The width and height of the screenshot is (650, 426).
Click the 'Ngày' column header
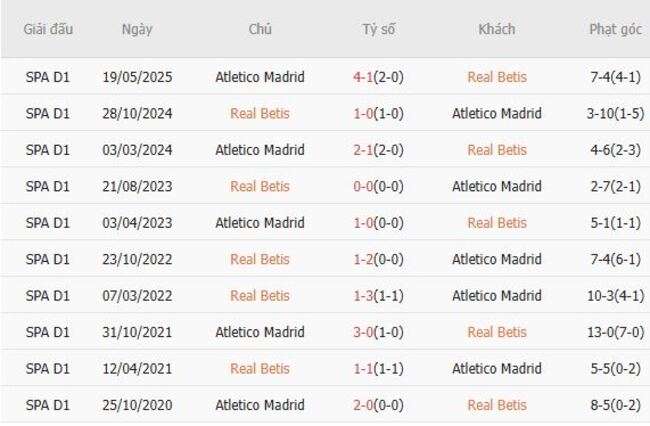pos(137,29)
